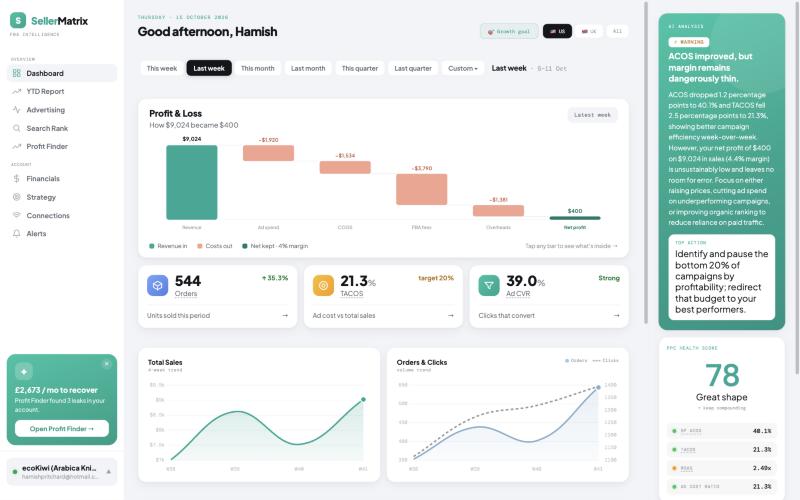Click the last point on Total Sales chart
This screenshot has width=800, height=500.
363,399
